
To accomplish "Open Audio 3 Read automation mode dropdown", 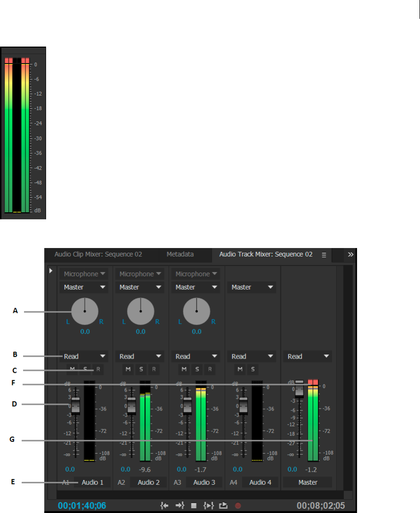I will point(196,356).
